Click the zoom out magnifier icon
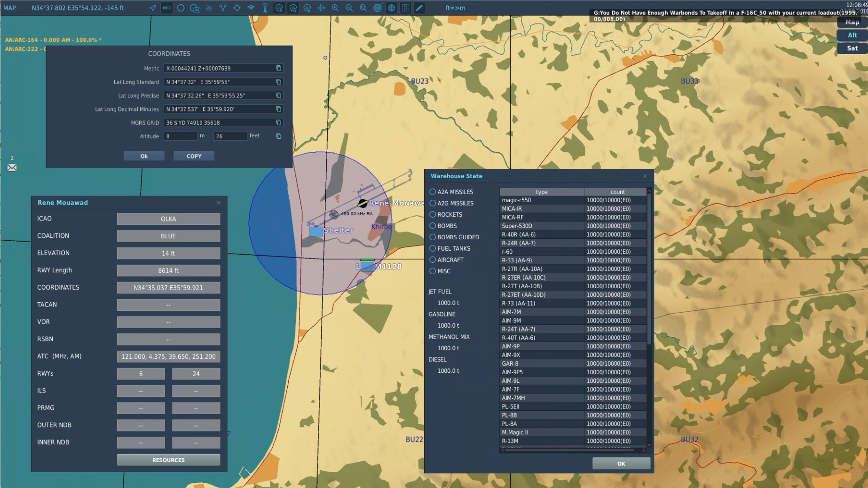Image resolution: width=868 pixels, height=488 pixels. tap(349, 8)
